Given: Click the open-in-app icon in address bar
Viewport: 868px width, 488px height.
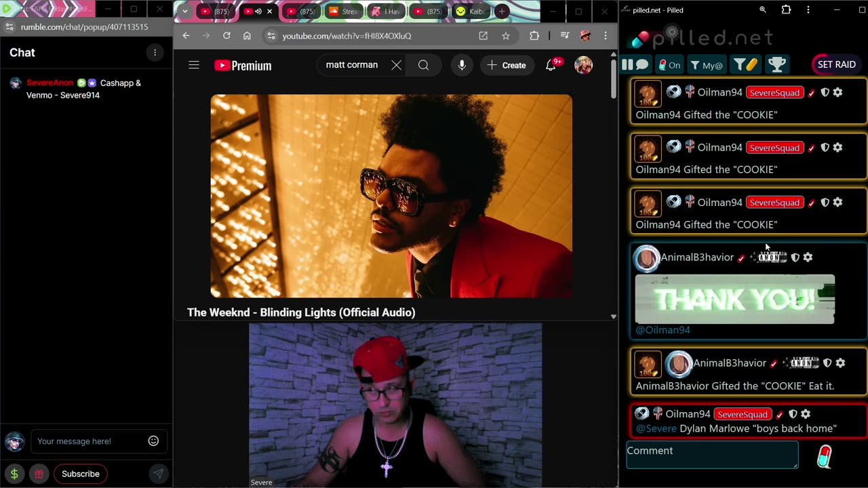Looking at the screenshot, I should click(484, 36).
